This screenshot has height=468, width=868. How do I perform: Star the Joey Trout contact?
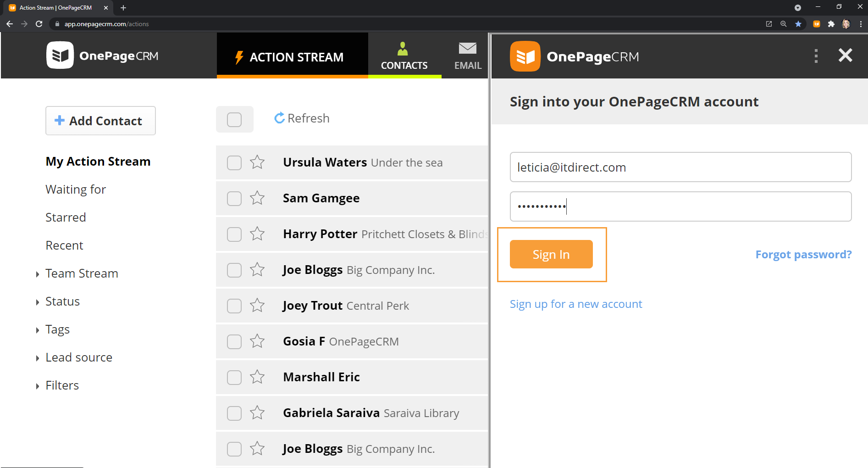(x=257, y=306)
